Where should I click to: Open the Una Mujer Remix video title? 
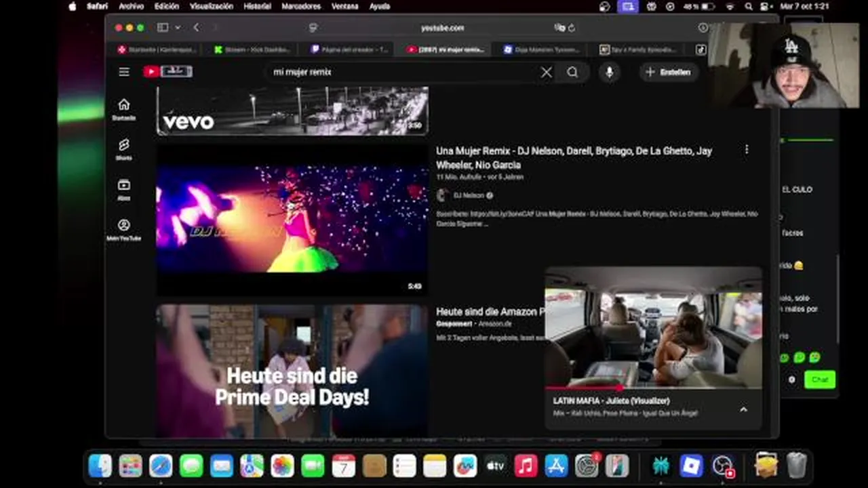click(x=574, y=157)
